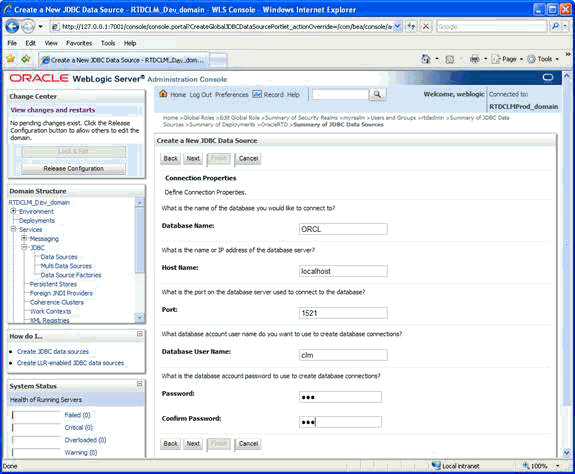Screen dimensions: 575x474
Task: Click the top Cancel button
Action: [248, 158]
